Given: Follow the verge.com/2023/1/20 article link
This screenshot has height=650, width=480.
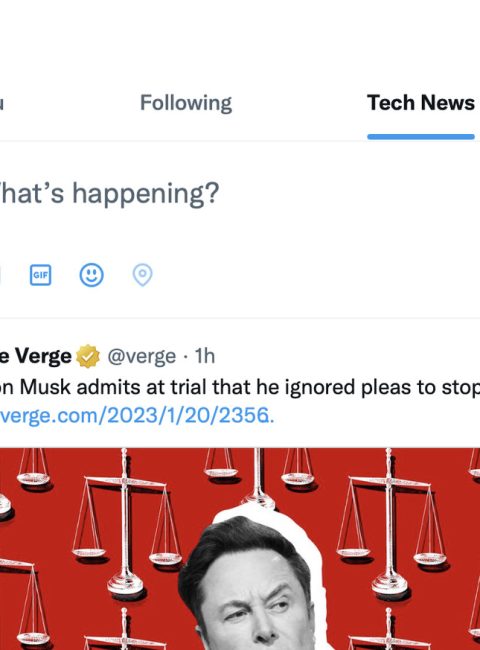Looking at the screenshot, I should 137,416.
